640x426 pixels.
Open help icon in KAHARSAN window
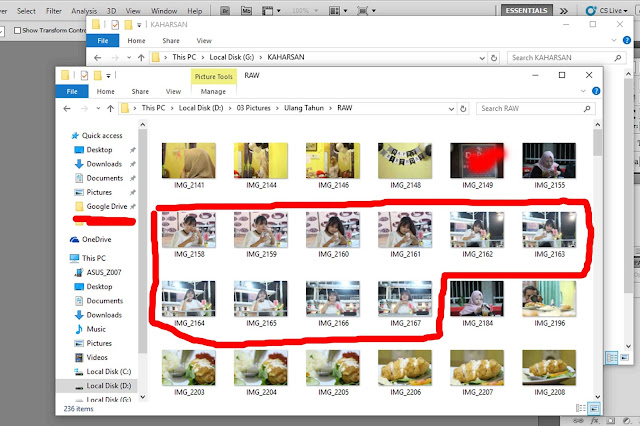pos(627,40)
